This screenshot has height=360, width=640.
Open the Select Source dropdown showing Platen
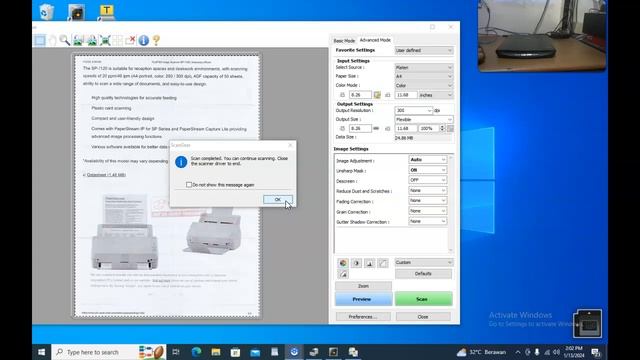point(424,68)
